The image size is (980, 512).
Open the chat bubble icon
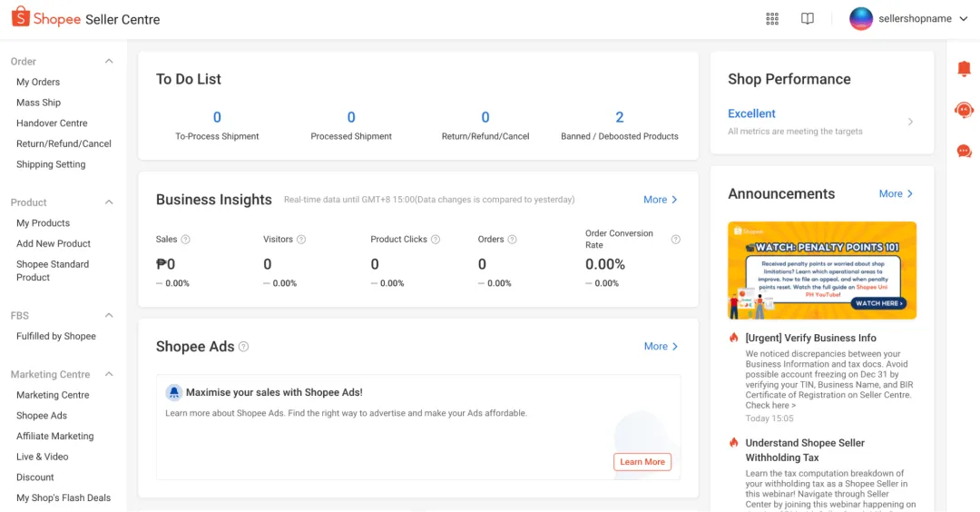point(964,151)
